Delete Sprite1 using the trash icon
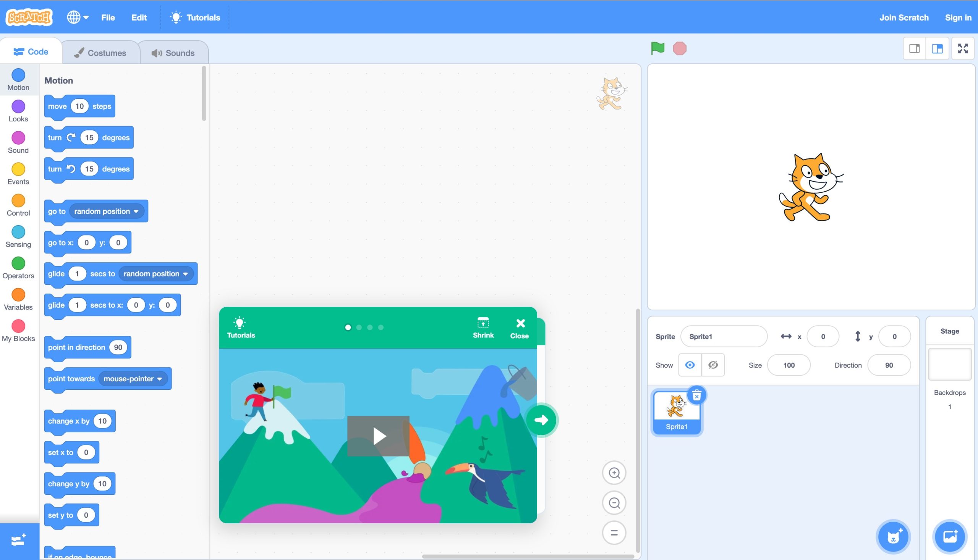 [696, 395]
